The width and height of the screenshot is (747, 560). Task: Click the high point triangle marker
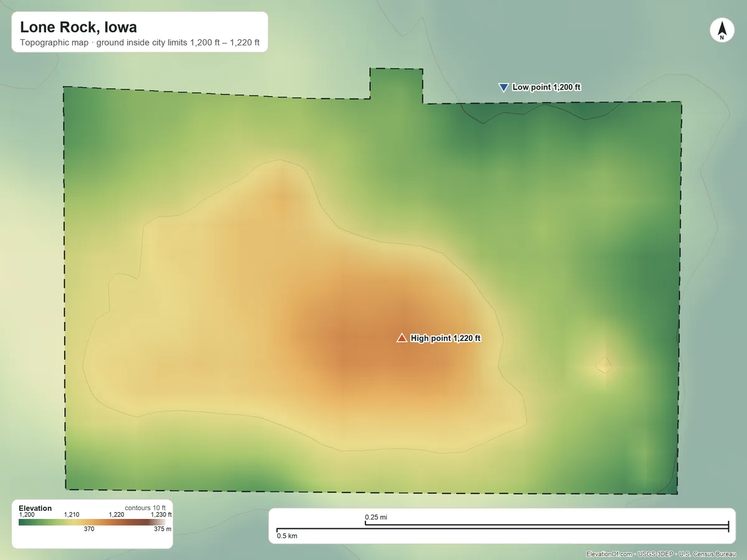402,337
